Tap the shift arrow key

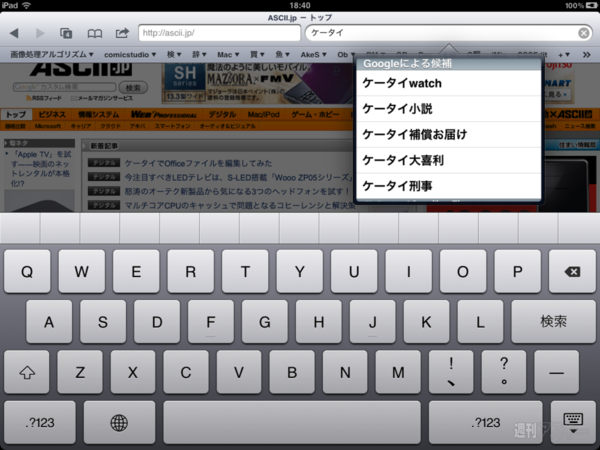point(27,372)
